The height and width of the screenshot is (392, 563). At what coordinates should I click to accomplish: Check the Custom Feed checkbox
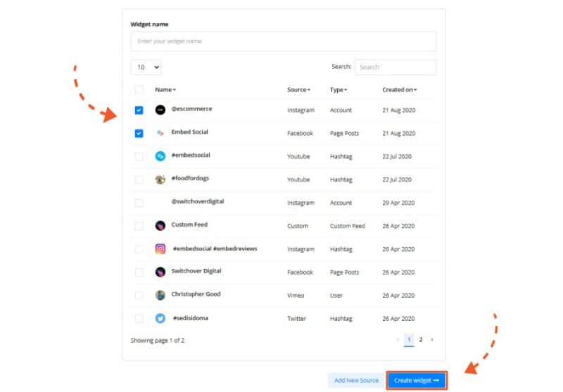coord(139,226)
